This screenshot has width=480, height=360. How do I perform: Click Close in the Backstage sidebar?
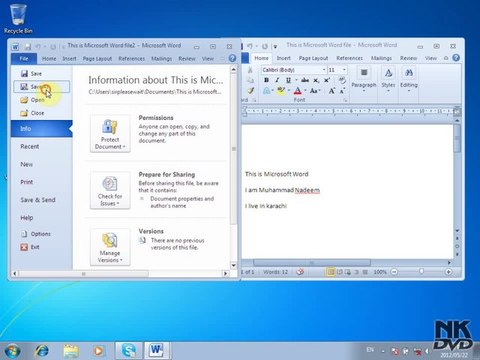point(32,113)
